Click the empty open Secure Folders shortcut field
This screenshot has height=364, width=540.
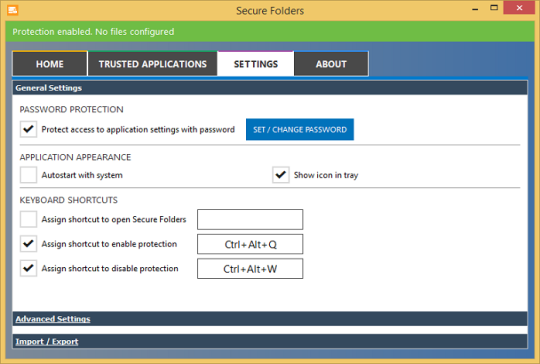click(250, 219)
